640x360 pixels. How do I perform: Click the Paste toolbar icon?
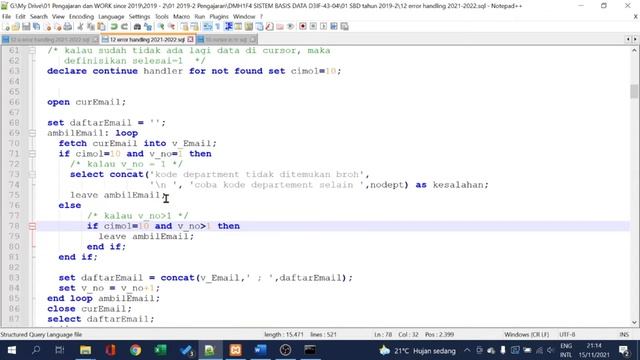pos(102,27)
